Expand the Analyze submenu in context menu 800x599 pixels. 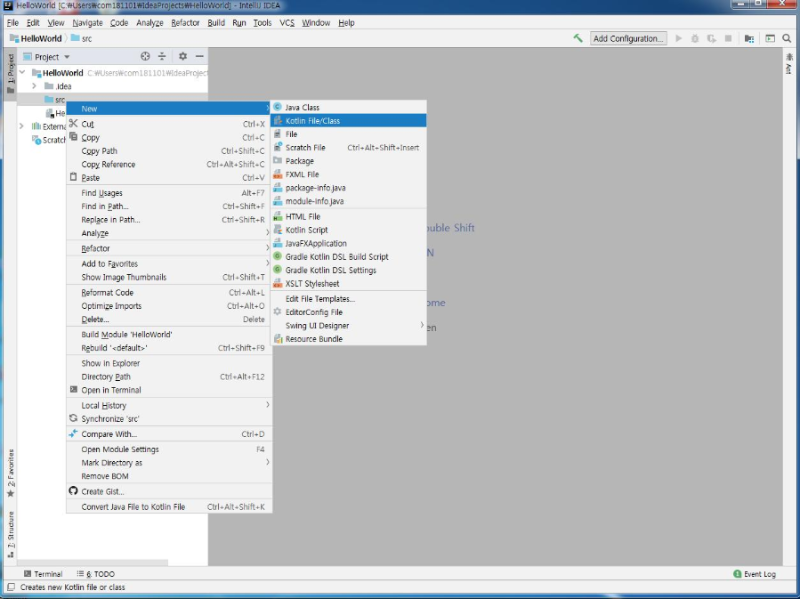(169, 233)
